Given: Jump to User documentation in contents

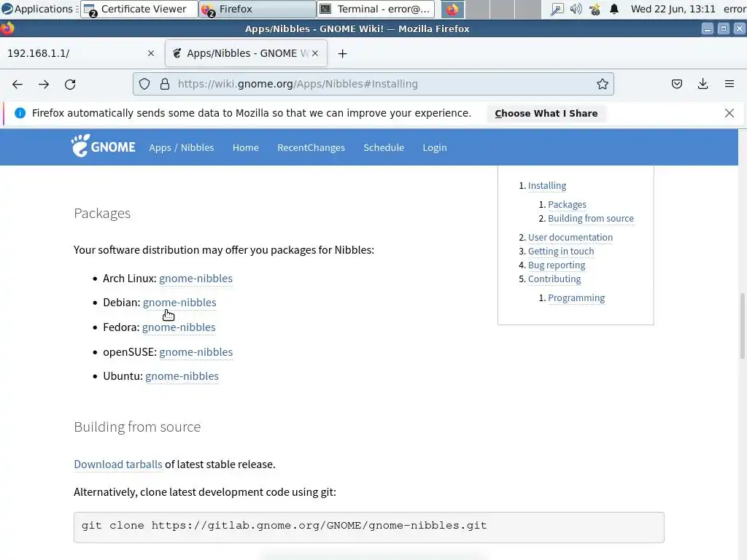Looking at the screenshot, I should (570, 238).
